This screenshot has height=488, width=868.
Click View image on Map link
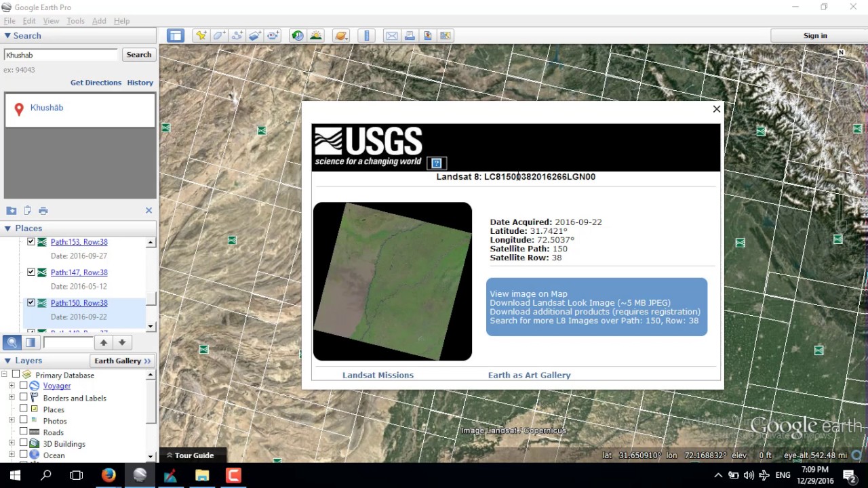coord(528,294)
